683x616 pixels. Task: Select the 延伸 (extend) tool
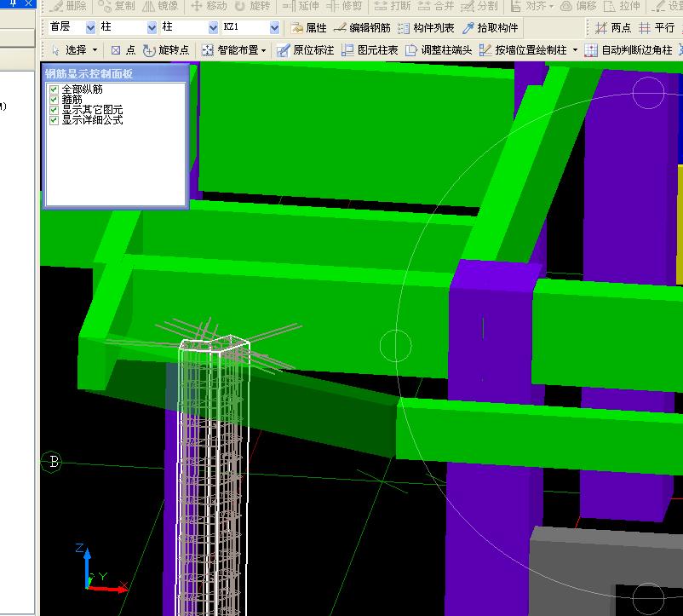pos(301,6)
